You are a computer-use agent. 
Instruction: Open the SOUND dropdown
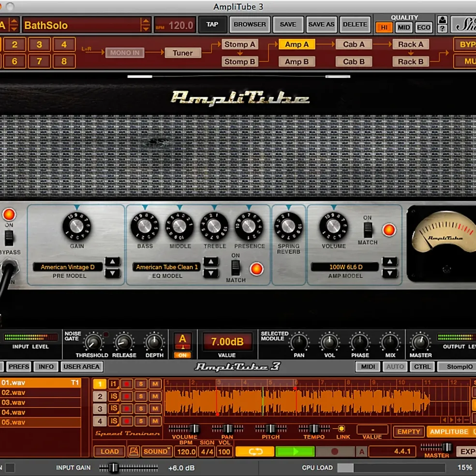tap(157, 451)
